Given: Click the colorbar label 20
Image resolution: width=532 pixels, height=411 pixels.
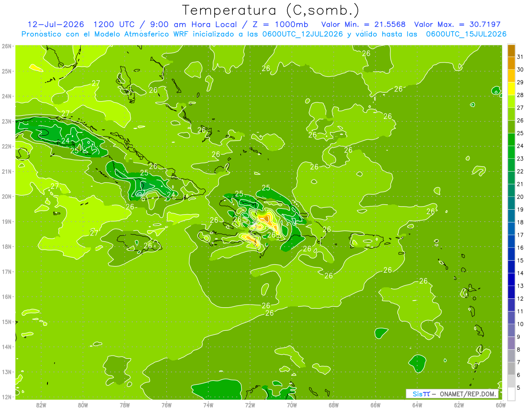Looking at the screenshot, I should (x=520, y=197).
